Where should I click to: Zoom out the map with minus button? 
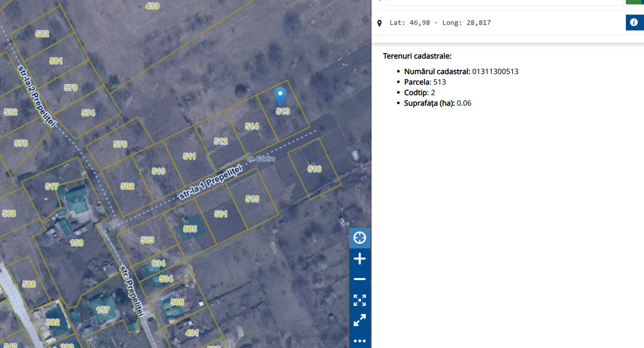point(360,279)
